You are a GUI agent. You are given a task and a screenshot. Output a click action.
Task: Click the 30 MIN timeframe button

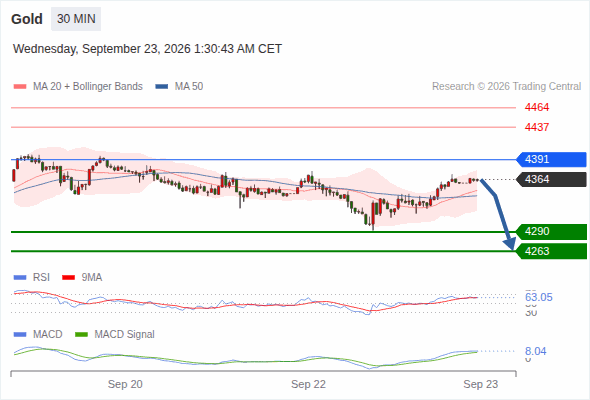(76, 19)
